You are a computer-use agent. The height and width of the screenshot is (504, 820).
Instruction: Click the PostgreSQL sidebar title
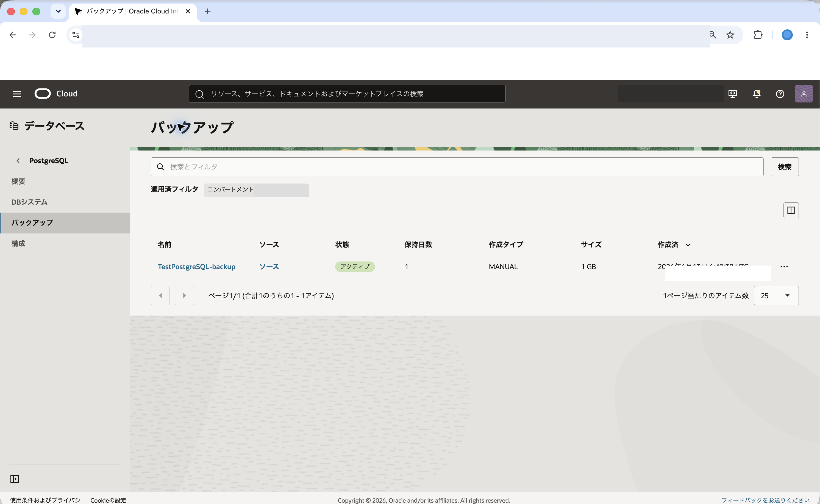point(49,161)
